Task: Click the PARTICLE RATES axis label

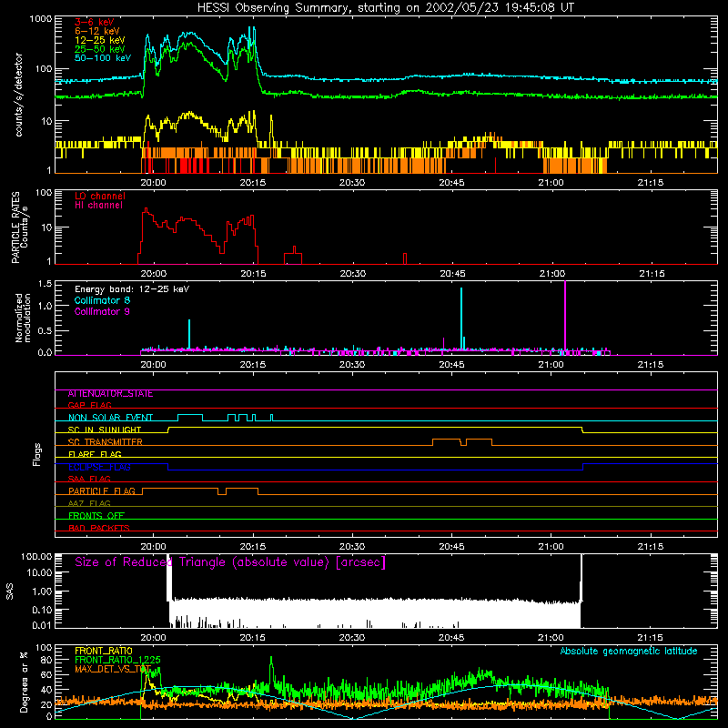Action: tap(15, 227)
